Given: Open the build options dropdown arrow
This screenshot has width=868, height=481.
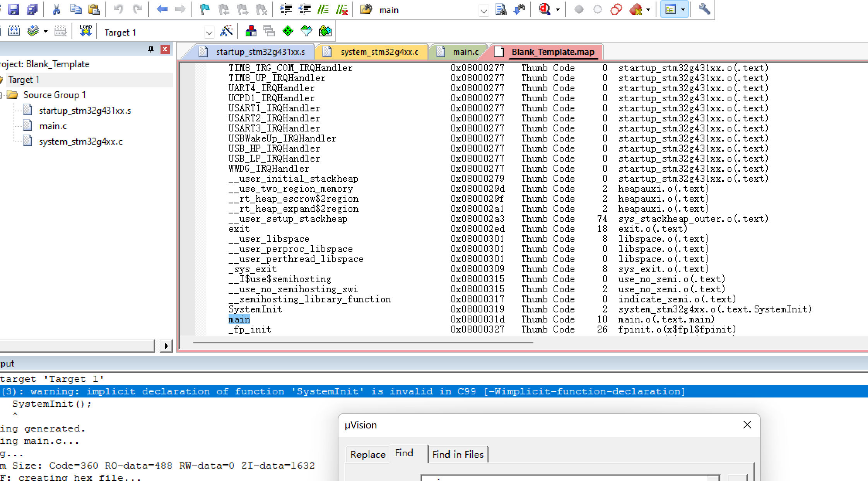Looking at the screenshot, I should click(x=46, y=31).
